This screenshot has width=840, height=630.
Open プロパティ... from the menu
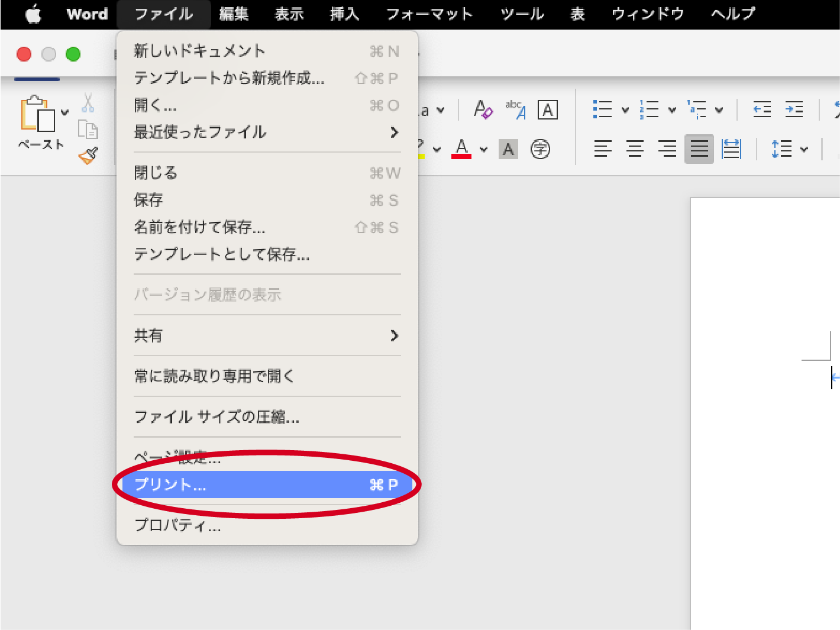pyautogui.click(x=267, y=525)
